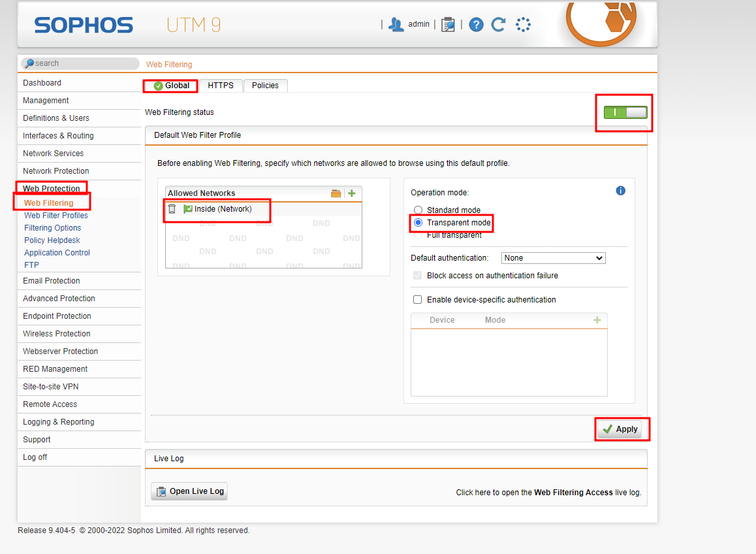Screen dimensions: 756x554
Task: Switch to the Policies tab
Action: pyautogui.click(x=265, y=86)
